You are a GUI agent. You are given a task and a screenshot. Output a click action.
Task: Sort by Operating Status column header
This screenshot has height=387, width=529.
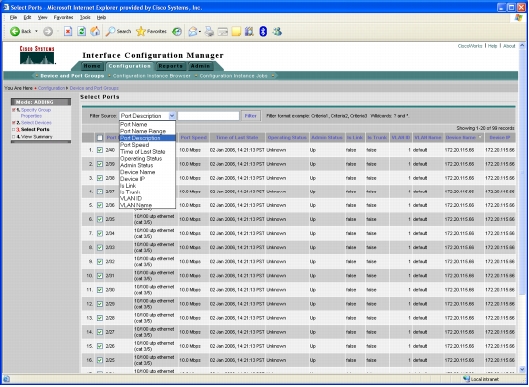click(287, 138)
